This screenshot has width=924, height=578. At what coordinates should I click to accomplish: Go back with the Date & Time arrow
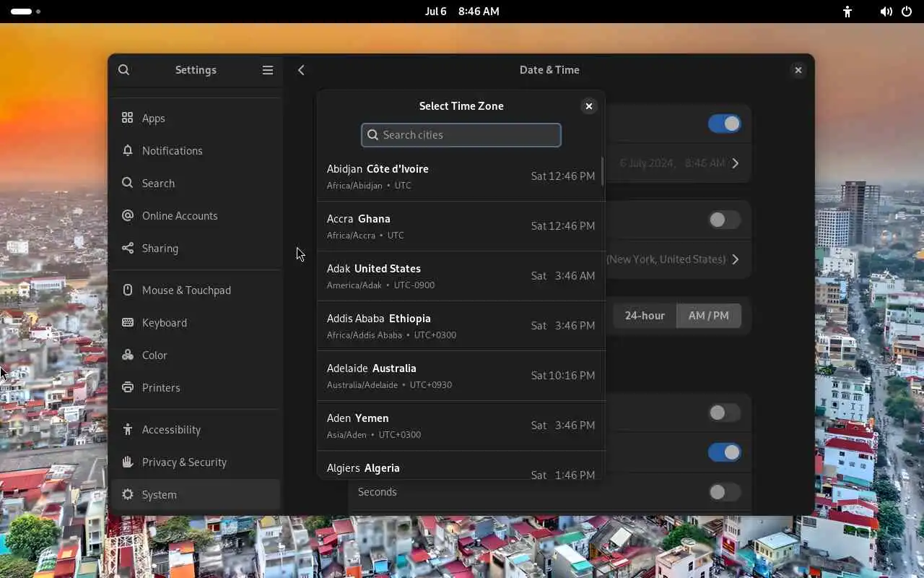(x=301, y=70)
